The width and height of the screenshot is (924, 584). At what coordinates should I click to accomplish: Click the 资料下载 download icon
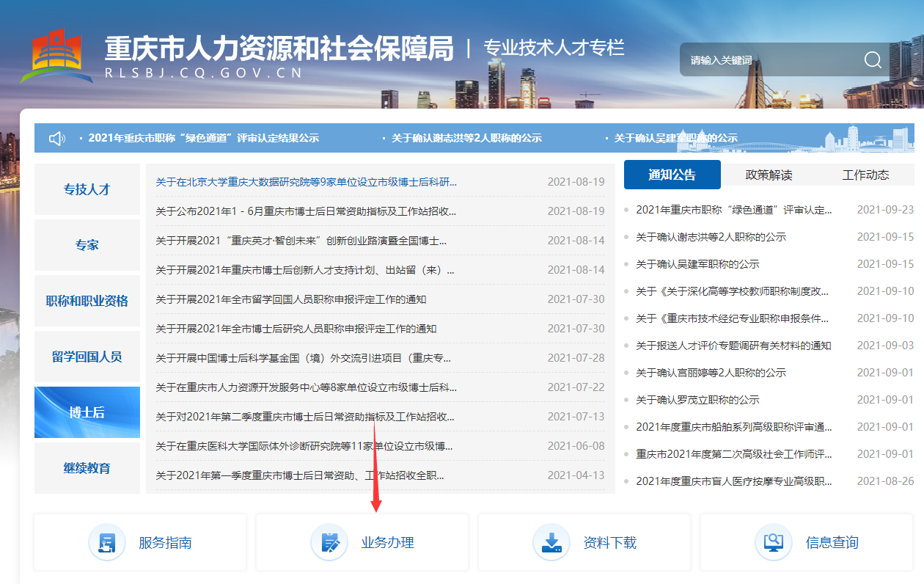[x=551, y=544]
